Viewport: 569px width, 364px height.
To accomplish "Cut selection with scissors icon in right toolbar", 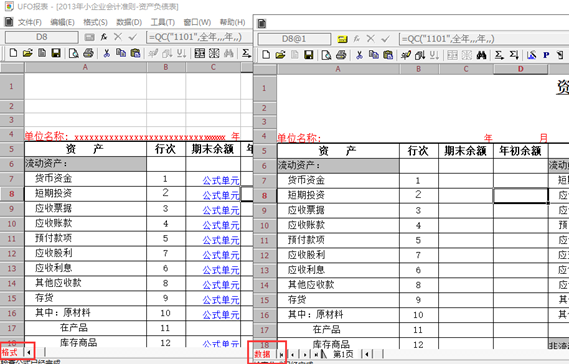I will (359, 55).
